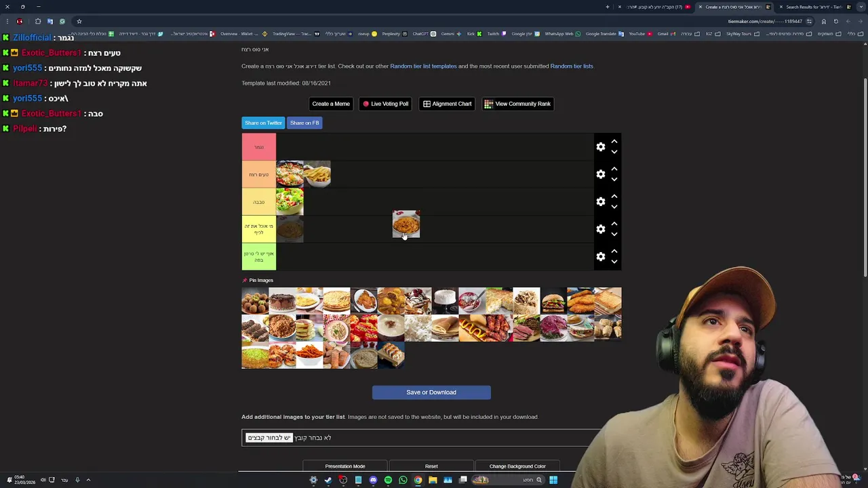Click the Reset button

pos(431,466)
